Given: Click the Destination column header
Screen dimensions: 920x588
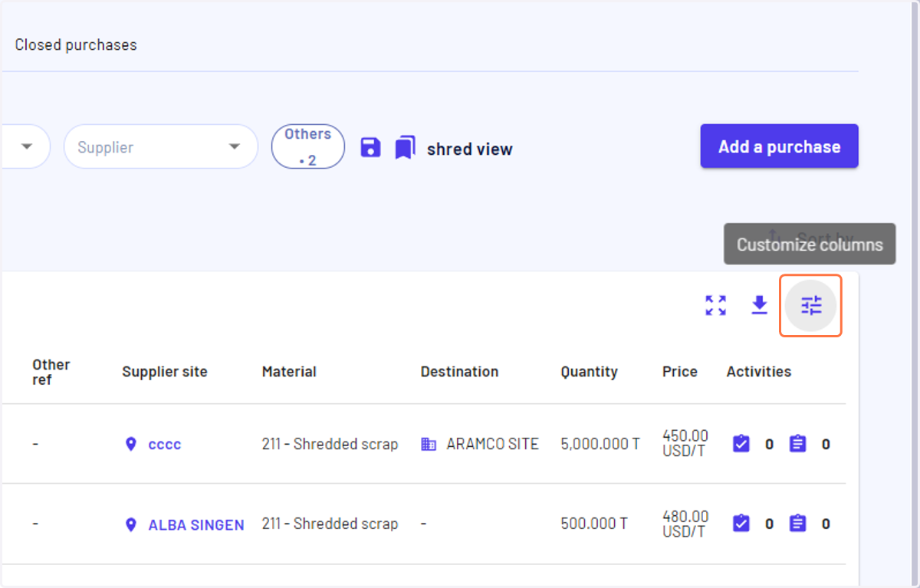Looking at the screenshot, I should click(459, 372).
